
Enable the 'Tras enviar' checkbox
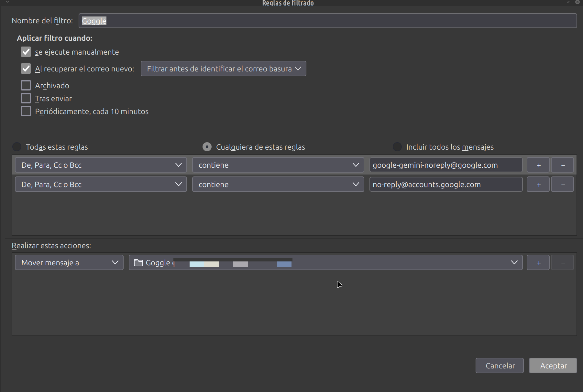click(26, 99)
